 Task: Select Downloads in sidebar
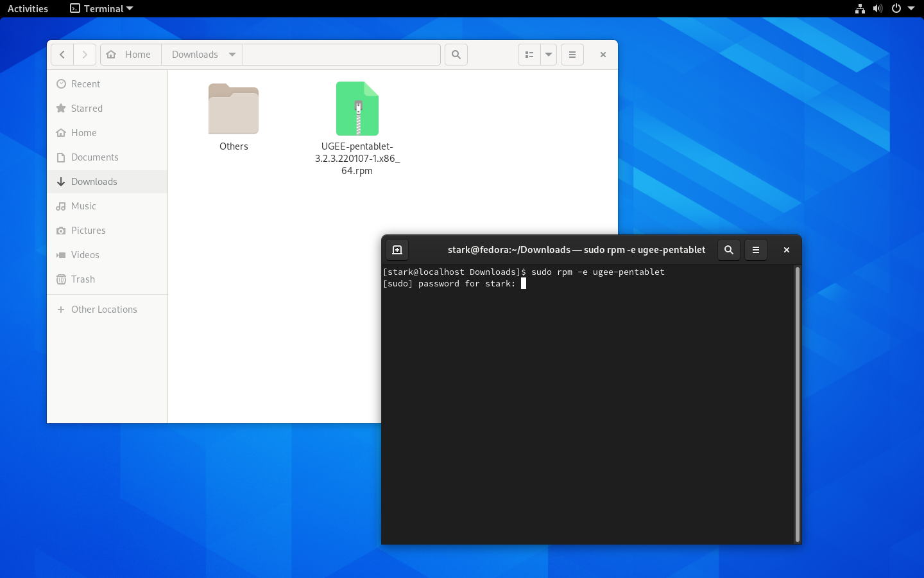(x=107, y=182)
